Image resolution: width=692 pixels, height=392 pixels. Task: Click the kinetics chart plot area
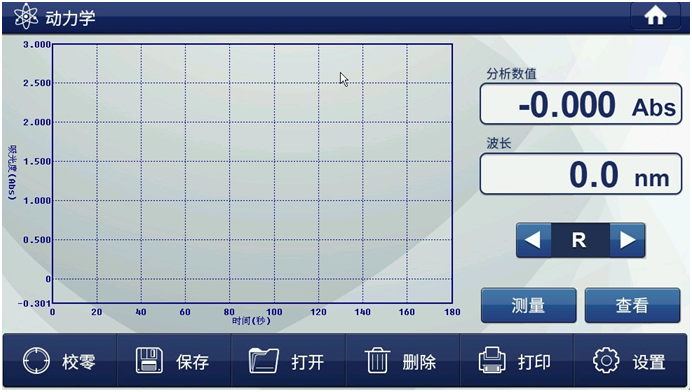[x=252, y=173]
